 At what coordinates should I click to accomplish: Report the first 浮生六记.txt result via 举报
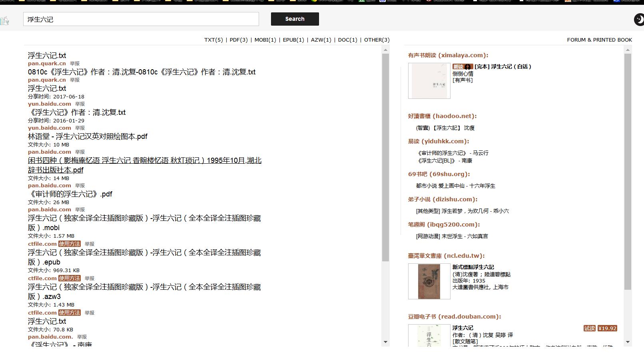pyautogui.click(x=75, y=64)
